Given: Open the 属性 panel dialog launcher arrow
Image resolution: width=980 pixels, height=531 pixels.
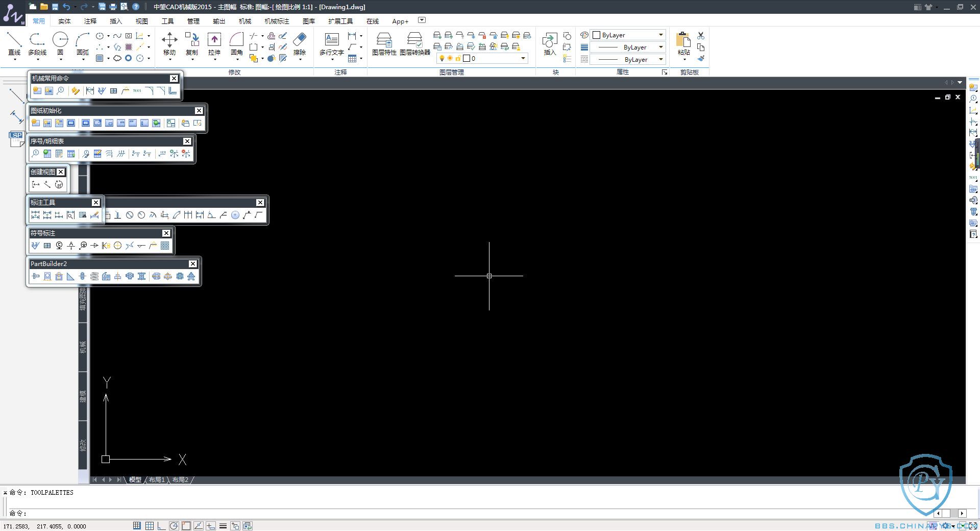Looking at the screenshot, I should [x=665, y=72].
